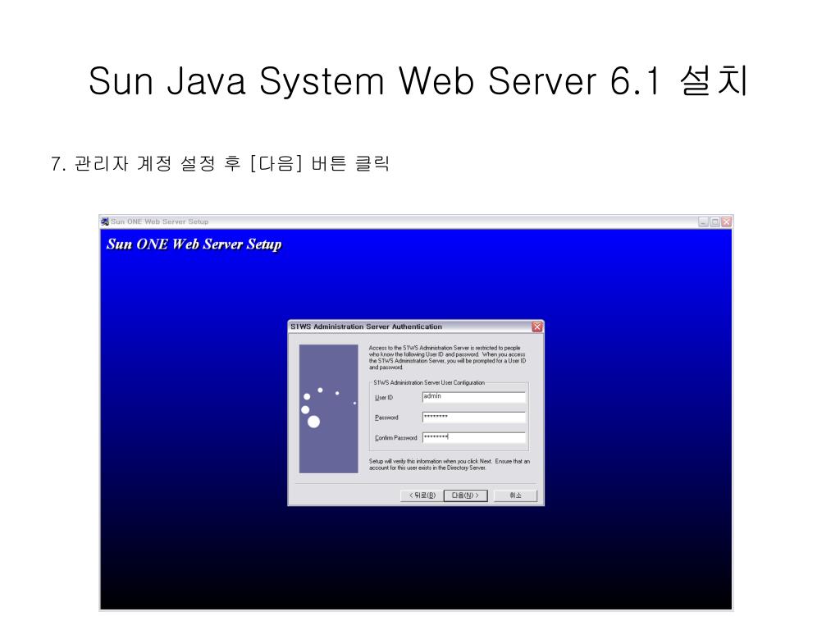Click the S1WS Administration Server User Configuration group label

click(x=429, y=382)
